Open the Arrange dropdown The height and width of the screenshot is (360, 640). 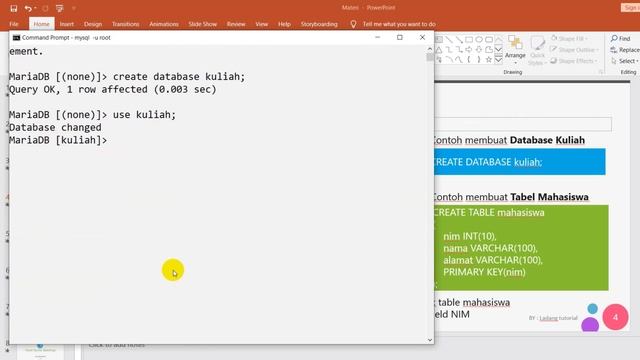(x=515, y=50)
